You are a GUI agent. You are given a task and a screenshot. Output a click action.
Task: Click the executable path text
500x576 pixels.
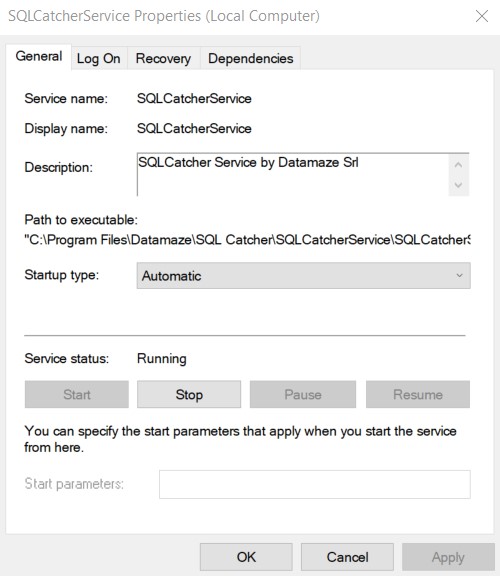tap(247, 240)
